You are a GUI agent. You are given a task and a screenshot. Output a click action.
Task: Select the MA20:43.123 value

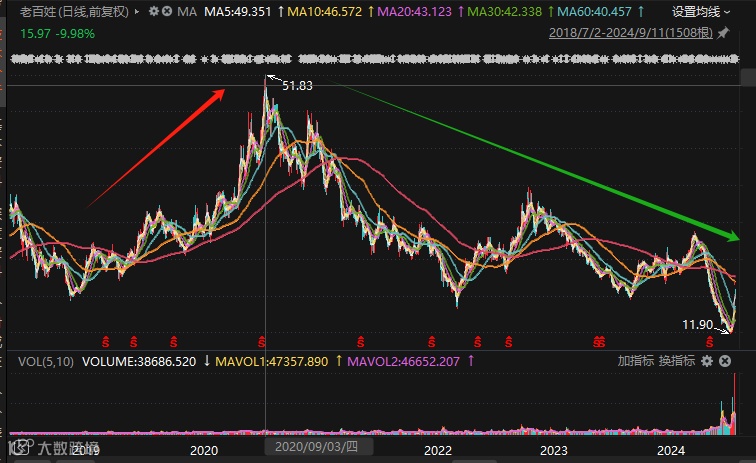click(414, 12)
